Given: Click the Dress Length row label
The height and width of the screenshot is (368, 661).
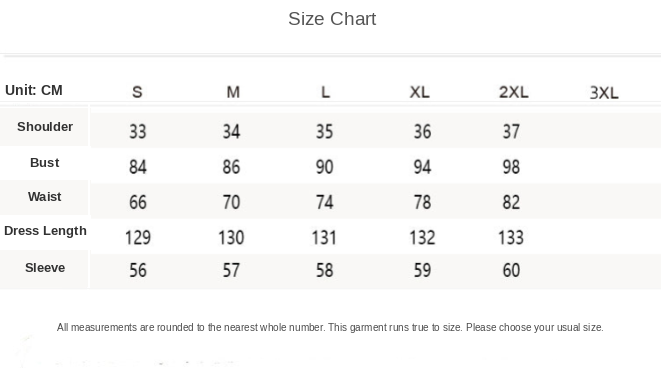Looking at the screenshot, I should (x=45, y=231).
